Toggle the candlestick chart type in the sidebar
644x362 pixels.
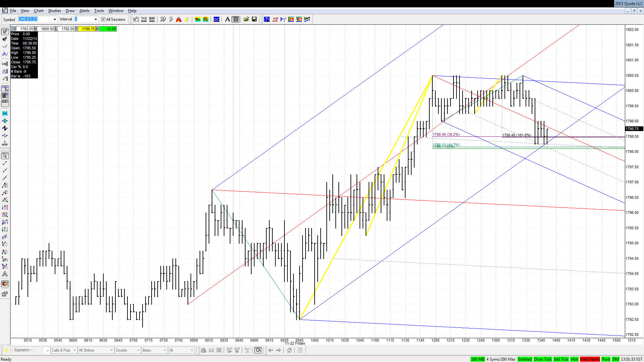pos(5,39)
